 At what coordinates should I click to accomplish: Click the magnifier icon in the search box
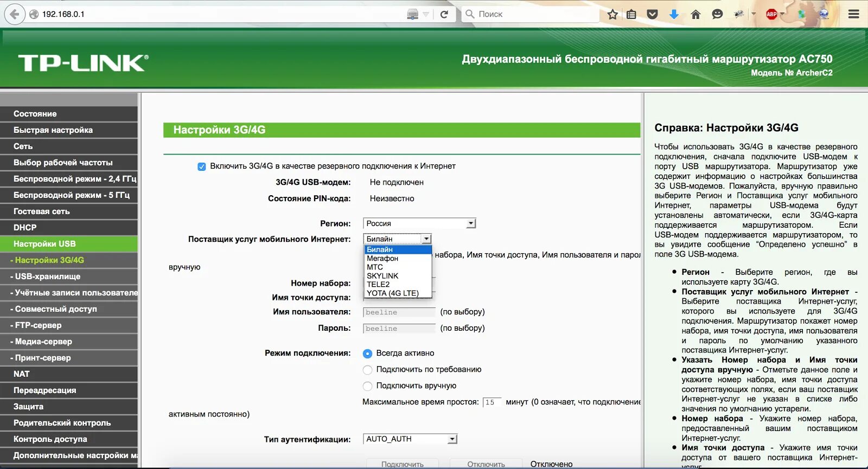click(x=470, y=14)
